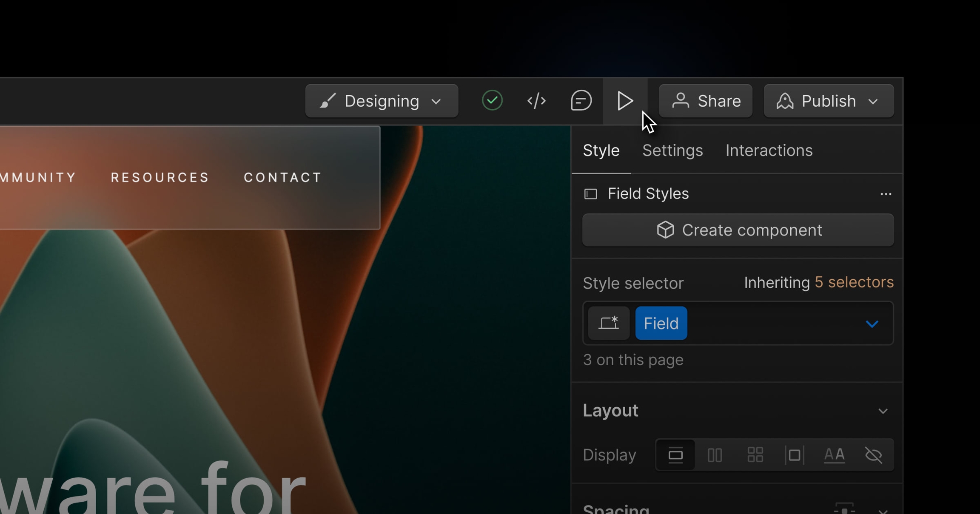Set display to Inline text
980x514 pixels.
click(x=834, y=455)
